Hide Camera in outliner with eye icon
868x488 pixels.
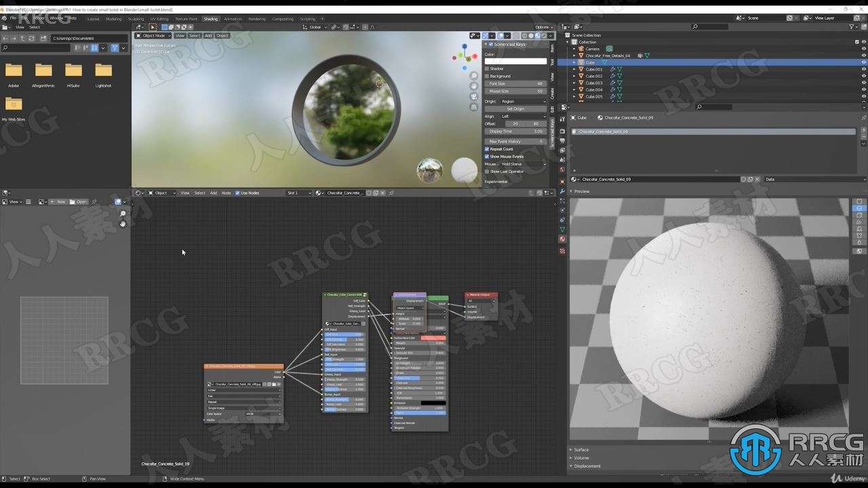point(863,49)
